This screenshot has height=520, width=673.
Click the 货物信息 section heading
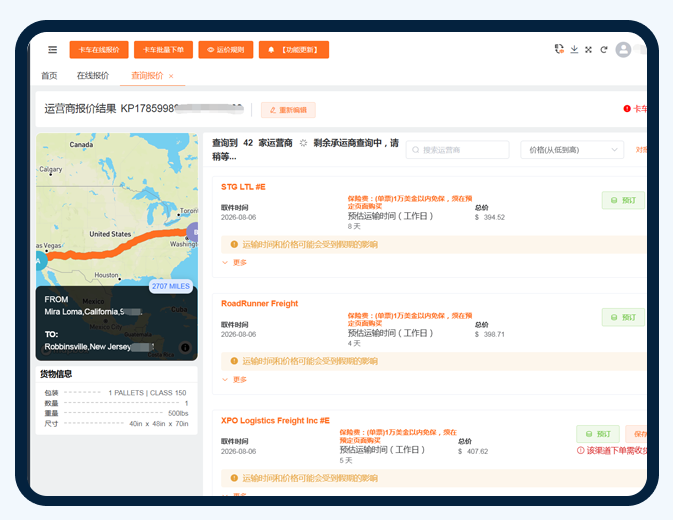pos(56,375)
